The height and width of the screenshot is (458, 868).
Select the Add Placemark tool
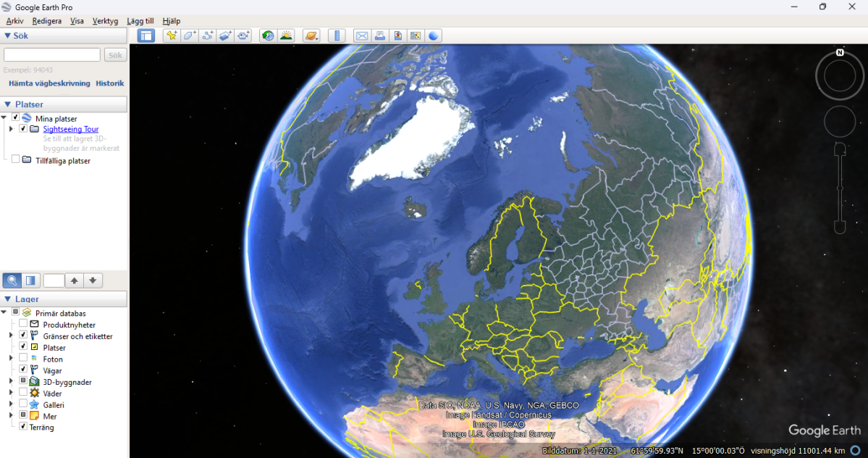point(172,35)
